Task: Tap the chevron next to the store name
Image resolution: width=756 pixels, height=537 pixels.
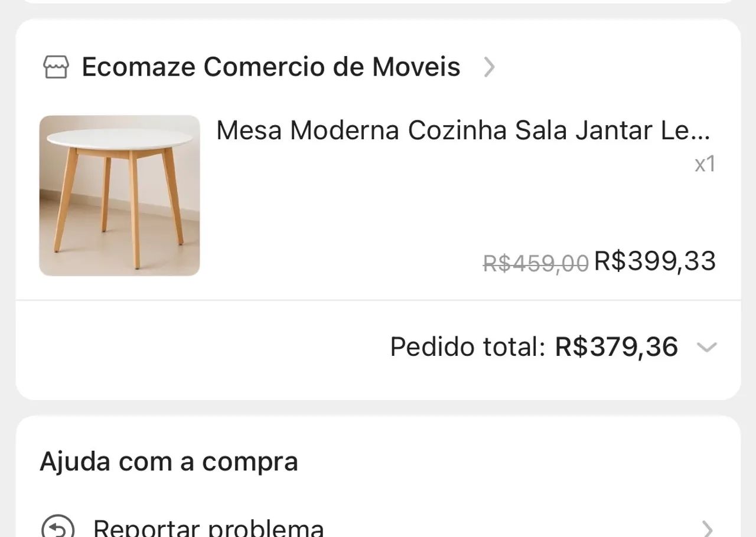Action: coord(489,67)
